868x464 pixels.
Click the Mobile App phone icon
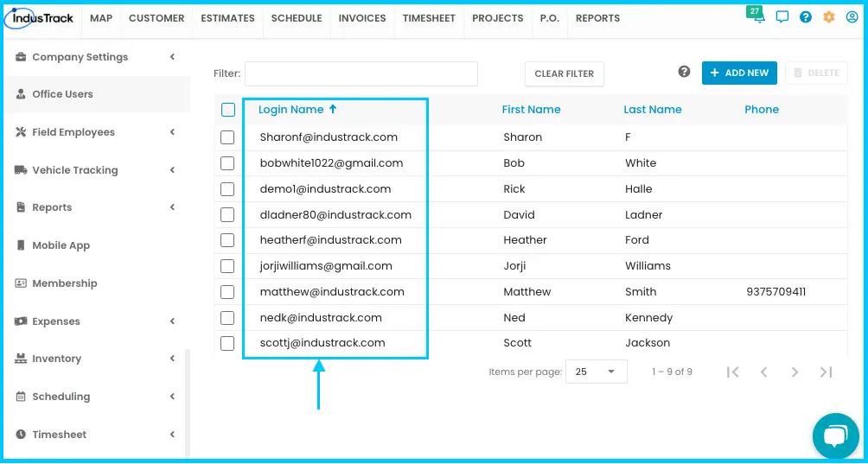pos(21,245)
